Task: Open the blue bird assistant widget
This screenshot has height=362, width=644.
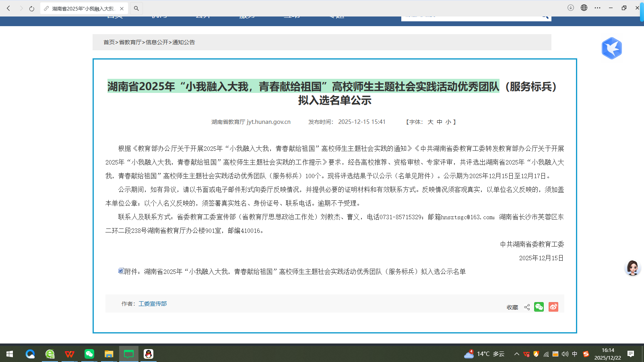Action: (x=612, y=48)
